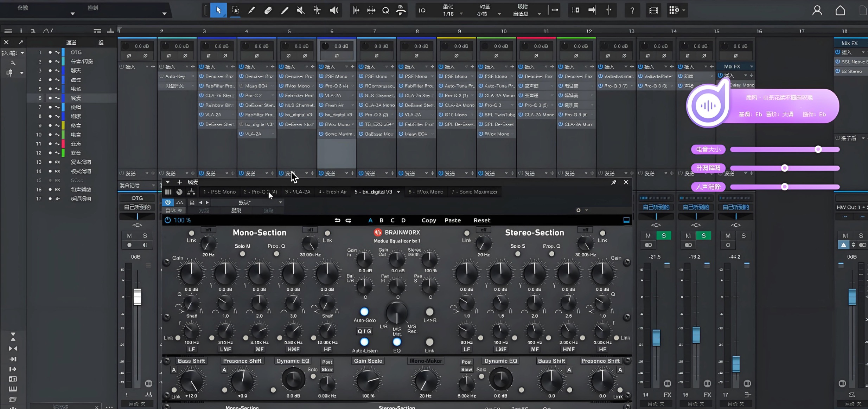
Task: Click Fresh Air insert in the selected channel
Action: pyautogui.click(x=337, y=105)
